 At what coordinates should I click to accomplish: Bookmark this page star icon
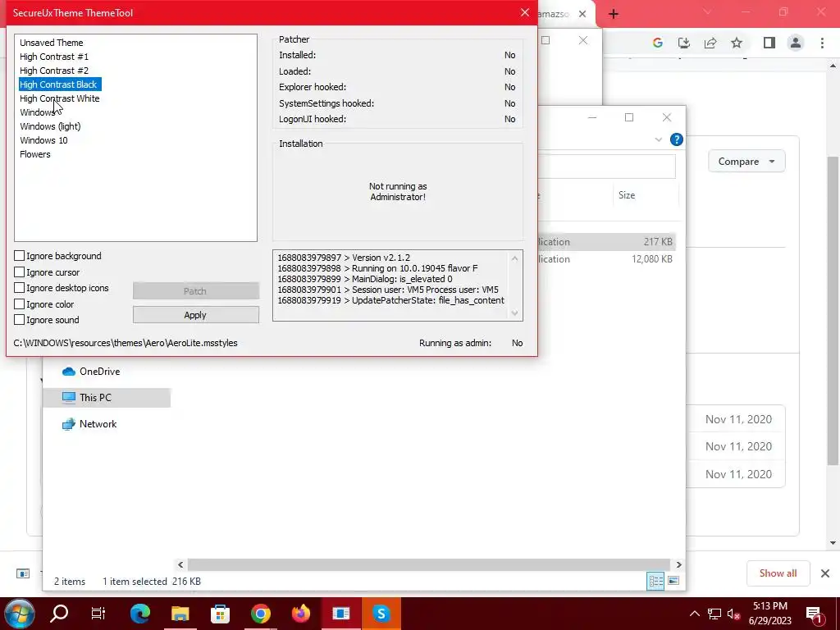tap(737, 43)
